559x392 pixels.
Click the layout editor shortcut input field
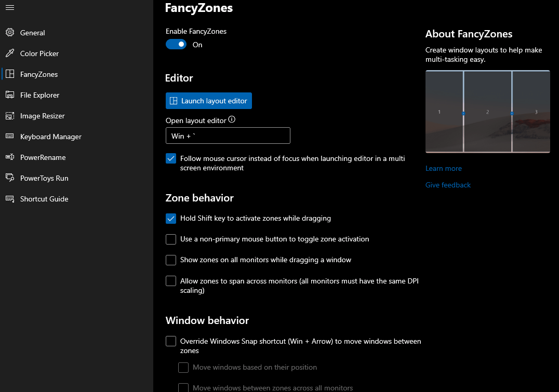(228, 136)
